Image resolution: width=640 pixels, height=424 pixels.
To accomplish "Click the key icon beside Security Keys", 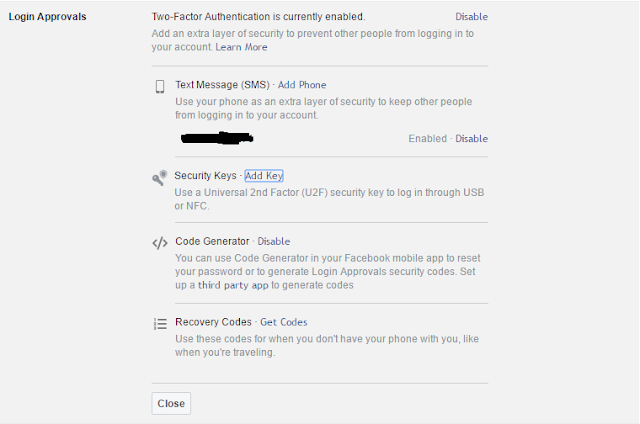I will coord(160,178).
